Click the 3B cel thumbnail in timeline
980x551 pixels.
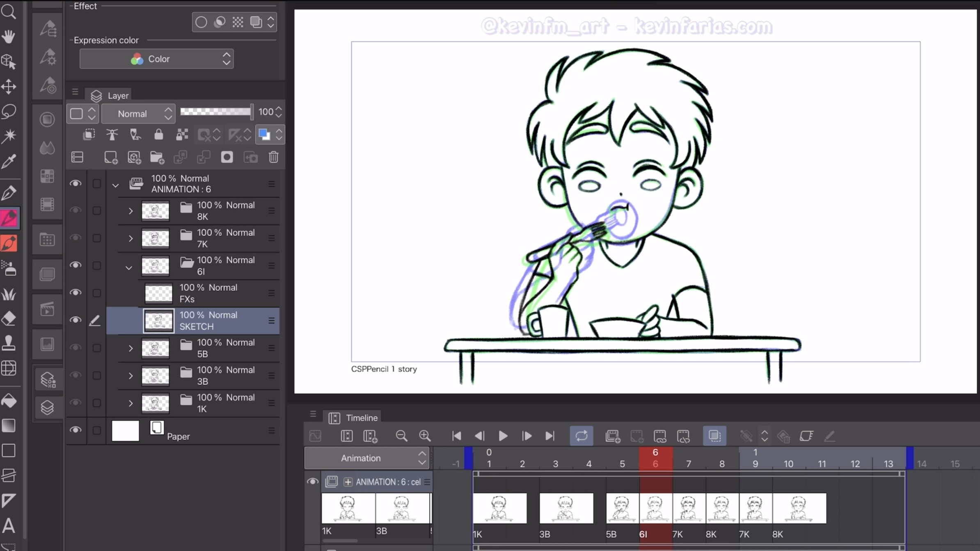click(566, 508)
